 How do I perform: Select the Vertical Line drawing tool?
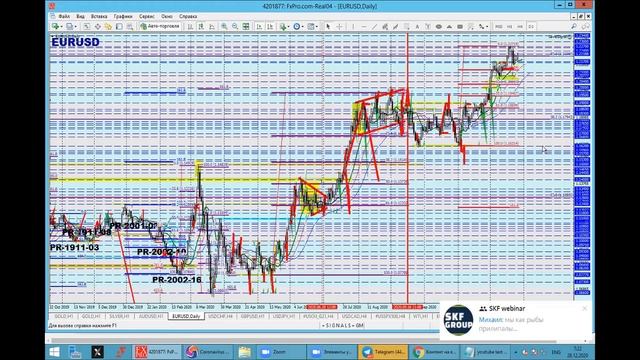[x=353, y=27]
